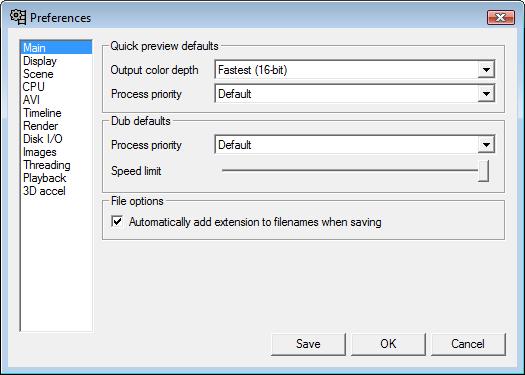Open the Threading preferences page
The height and width of the screenshot is (375, 525).
tap(47, 165)
